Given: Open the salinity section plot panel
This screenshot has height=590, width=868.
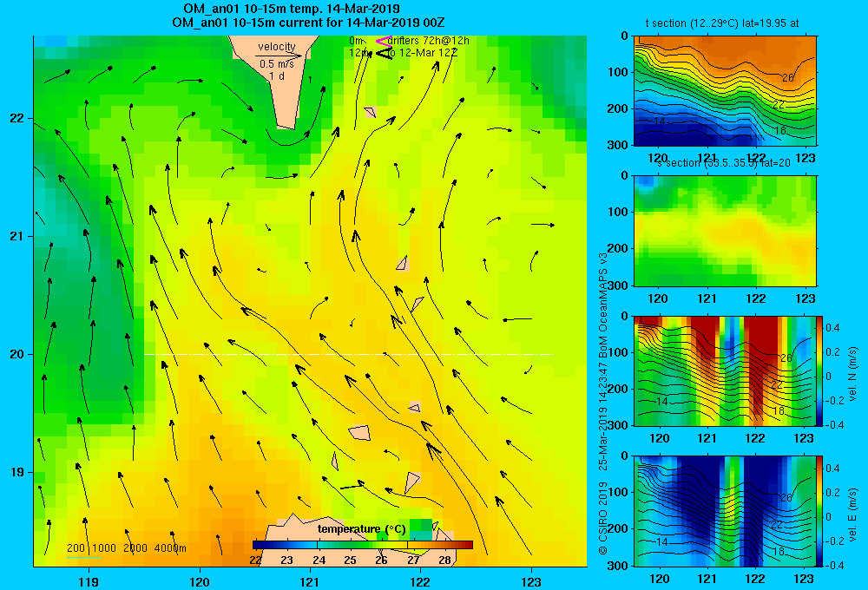Looking at the screenshot, I should [725, 231].
